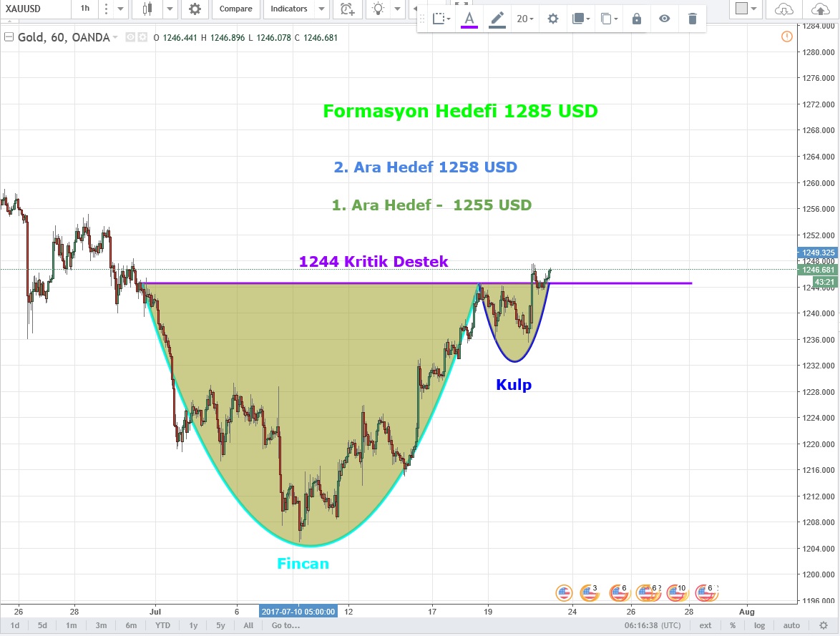Open the lightbulb ideas icon
Screen dimensions: 840x636
click(x=377, y=9)
